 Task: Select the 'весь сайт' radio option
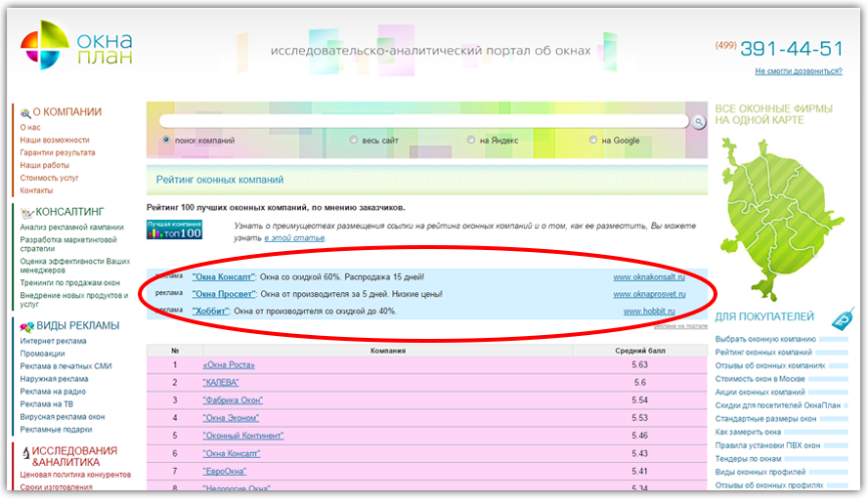tap(354, 141)
